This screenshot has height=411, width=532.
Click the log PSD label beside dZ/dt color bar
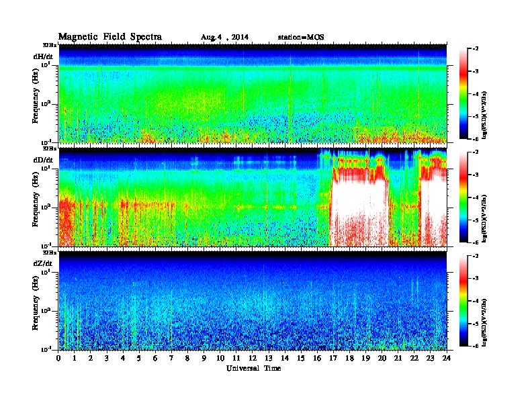[485, 322]
